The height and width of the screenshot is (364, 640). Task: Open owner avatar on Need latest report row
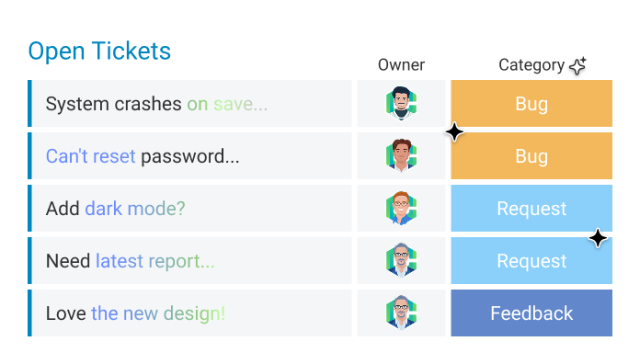click(401, 260)
